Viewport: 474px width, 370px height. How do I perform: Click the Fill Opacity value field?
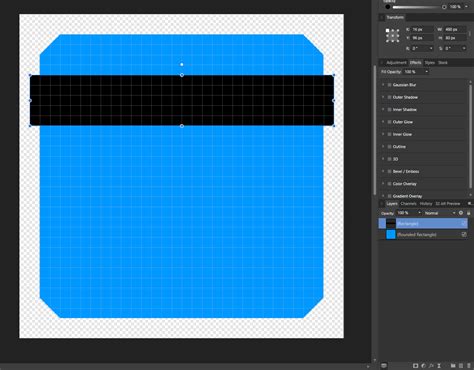413,72
